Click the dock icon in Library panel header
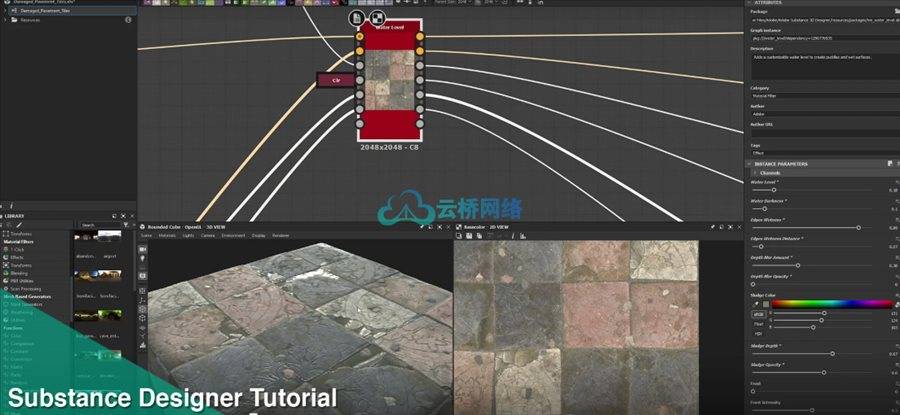The width and height of the screenshot is (900, 415). click(x=114, y=216)
